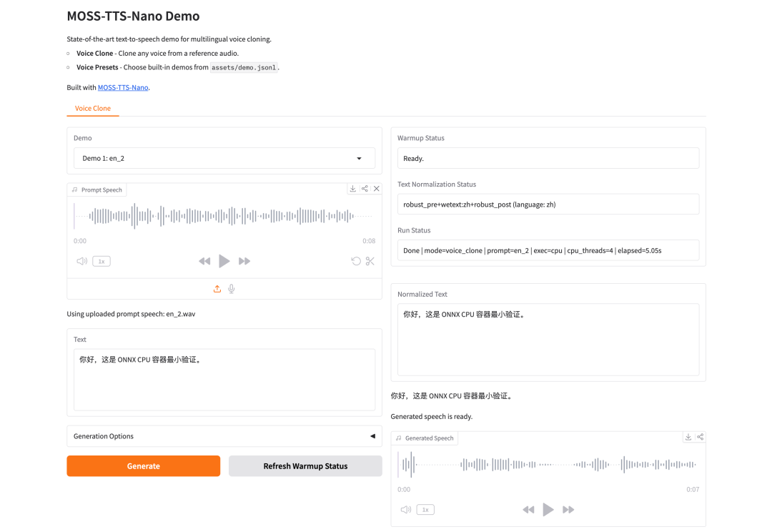The width and height of the screenshot is (772, 532).
Task: Click the 0:07 duration in Generated Speech
Action: [x=693, y=490]
